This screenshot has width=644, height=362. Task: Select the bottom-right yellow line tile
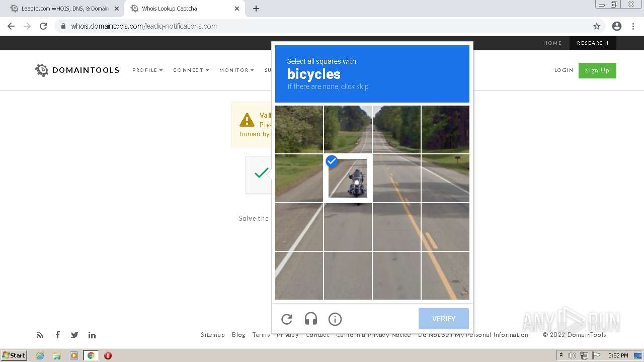(x=445, y=276)
